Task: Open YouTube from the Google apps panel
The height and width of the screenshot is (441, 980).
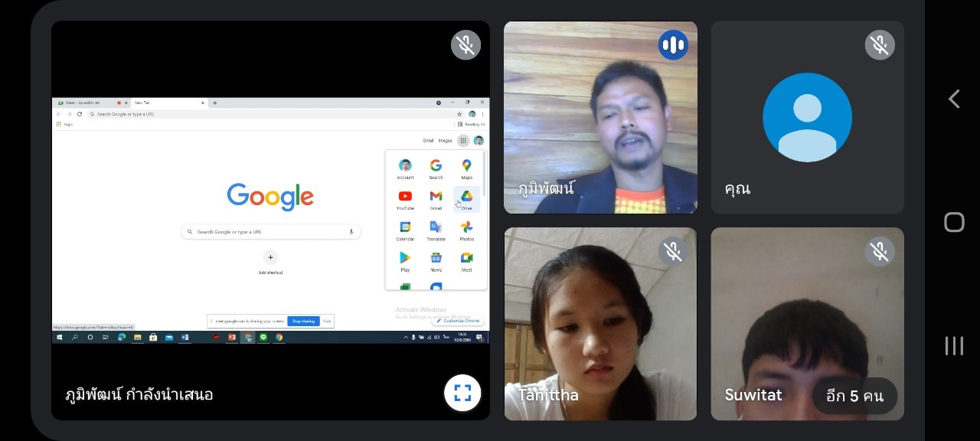Action: click(x=405, y=198)
